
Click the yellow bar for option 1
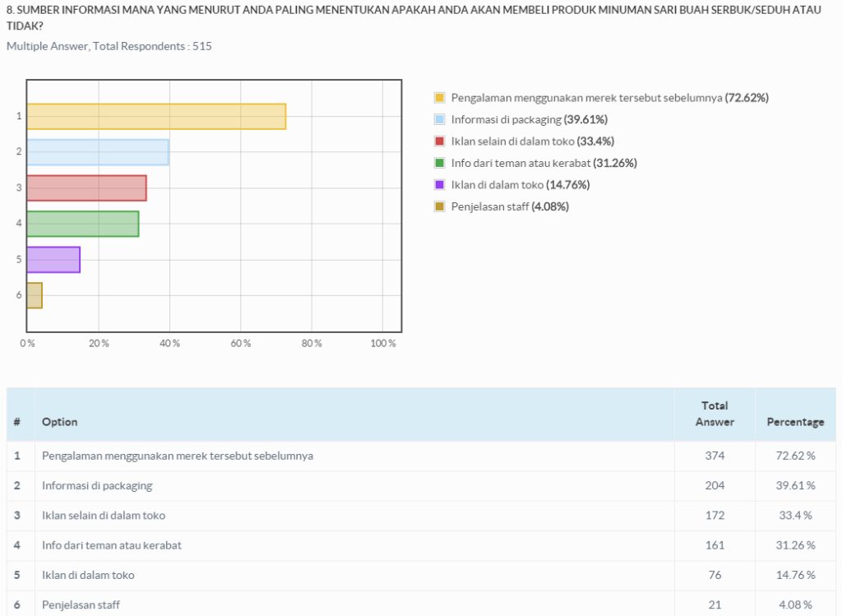click(156, 117)
